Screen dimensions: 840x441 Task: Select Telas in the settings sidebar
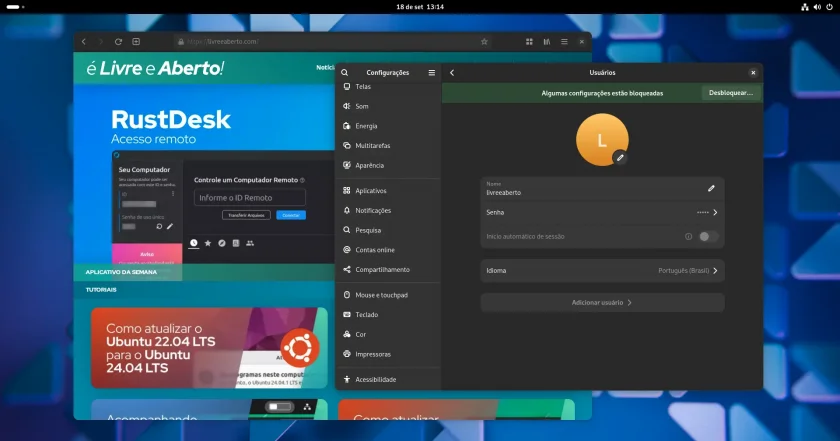388,86
